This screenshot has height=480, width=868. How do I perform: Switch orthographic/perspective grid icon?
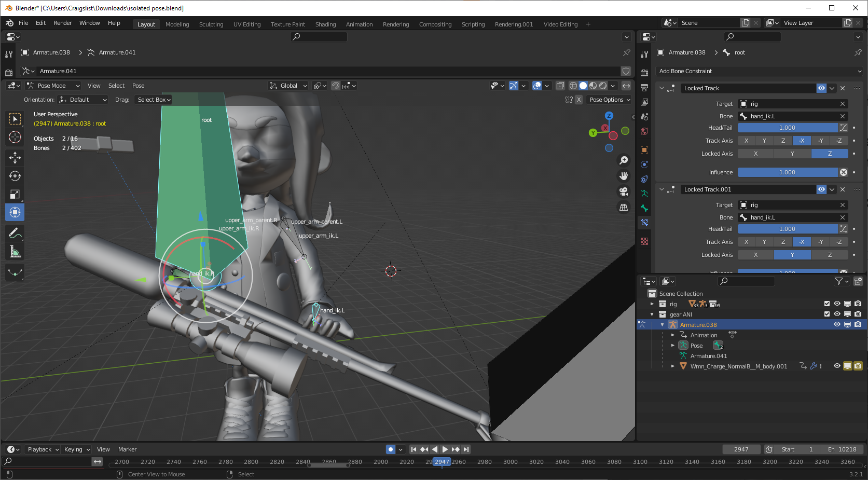pyautogui.click(x=624, y=207)
